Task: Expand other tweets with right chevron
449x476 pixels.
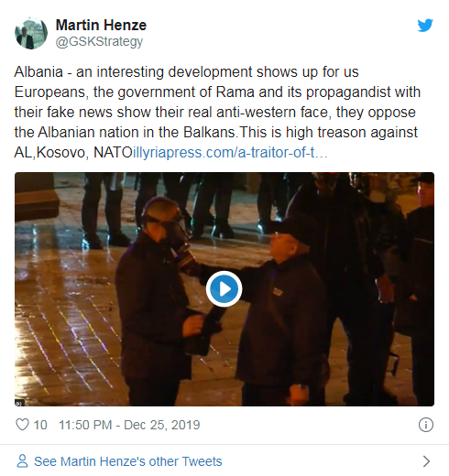Action: point(426,461)
